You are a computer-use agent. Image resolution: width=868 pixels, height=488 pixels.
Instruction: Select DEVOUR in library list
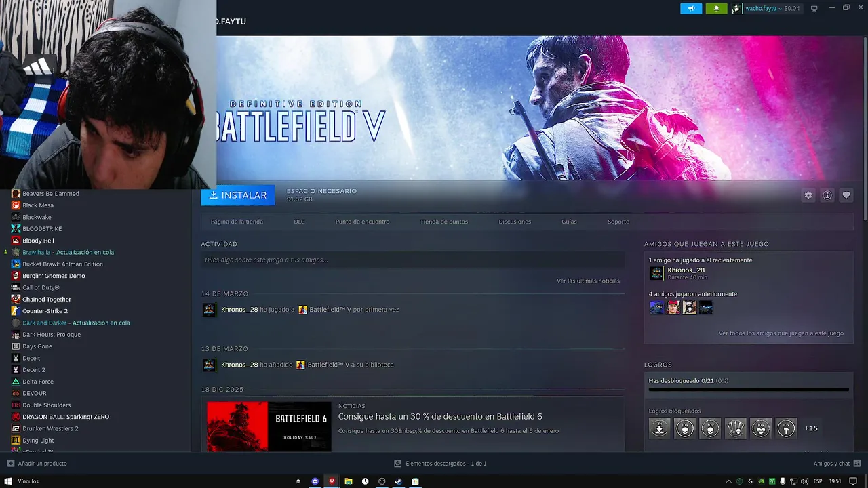point(35,393)
